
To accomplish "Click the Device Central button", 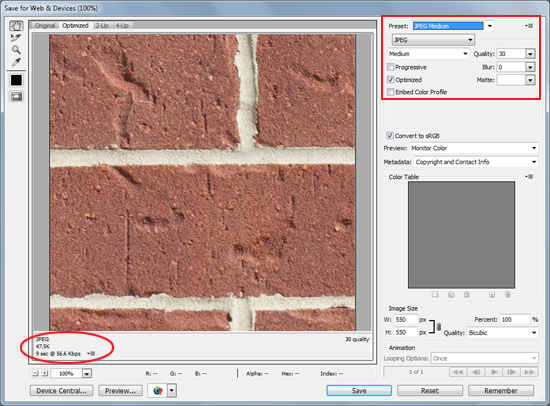I will 61,391.
